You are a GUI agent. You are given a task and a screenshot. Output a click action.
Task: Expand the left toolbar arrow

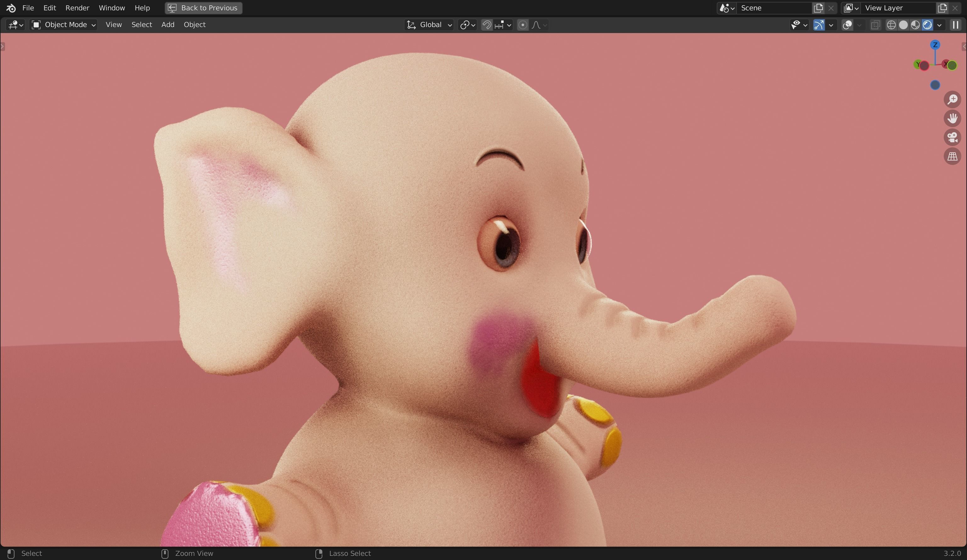(2, 47)
